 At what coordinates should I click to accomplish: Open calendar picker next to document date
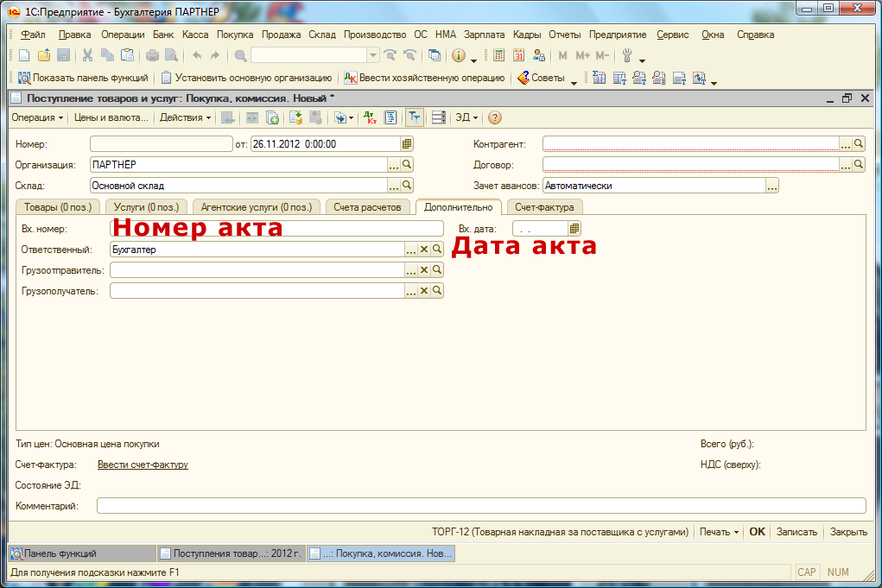(x=407, y=144)
